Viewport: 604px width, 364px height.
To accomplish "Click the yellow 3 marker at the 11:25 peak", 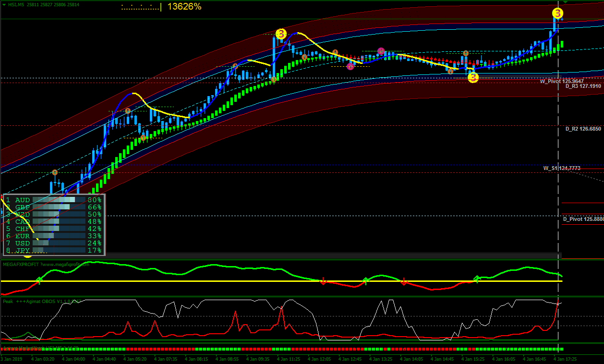I will click(x=281, y=34).
